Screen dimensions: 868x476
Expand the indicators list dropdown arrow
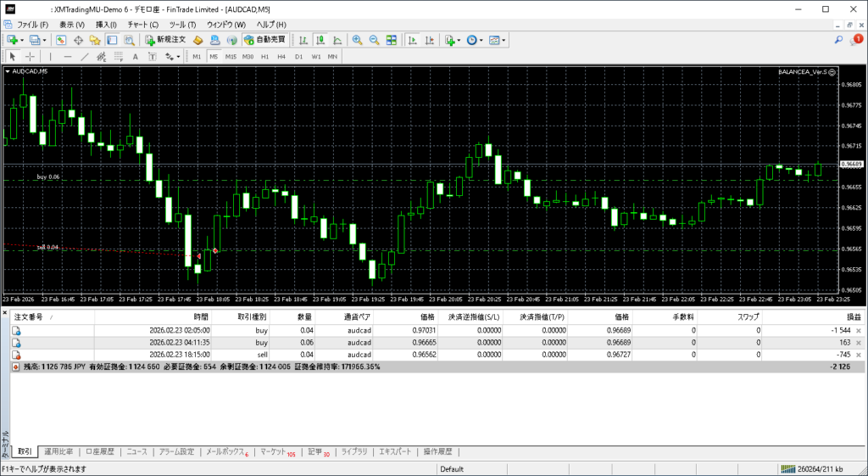tap(459, 40)
